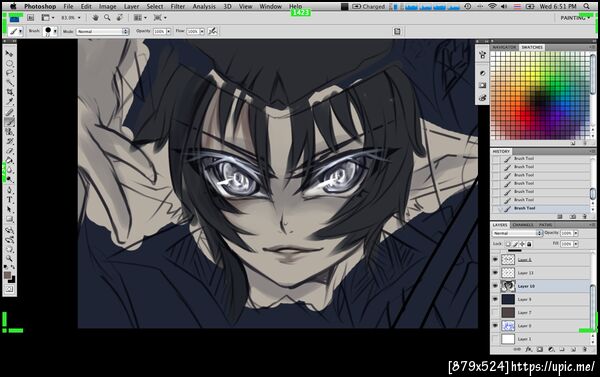Hide the topmost layer with its eye icon
600x377 pixels.
point(496,259)
